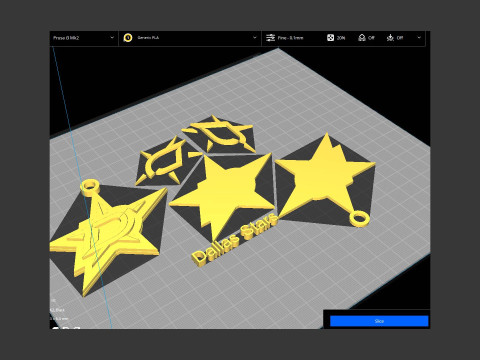Open the Prusa i3 Mk2 printer selector
This screenshot has width=480, height=360.
84,38
